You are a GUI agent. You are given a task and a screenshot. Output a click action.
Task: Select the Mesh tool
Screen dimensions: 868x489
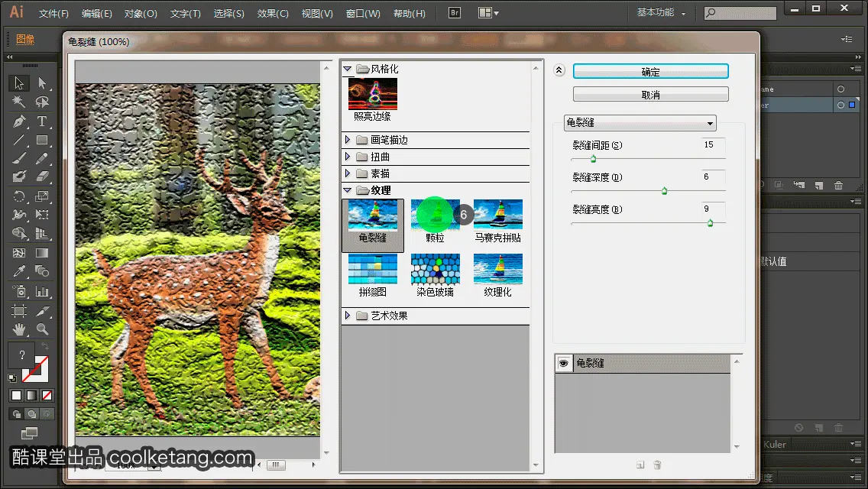19,253
